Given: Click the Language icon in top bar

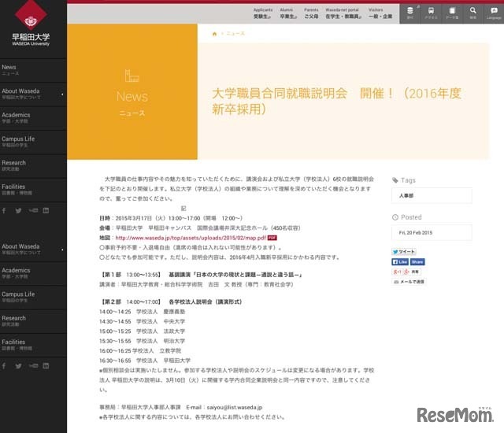Looking at the screenshot, I should [493, 13].
